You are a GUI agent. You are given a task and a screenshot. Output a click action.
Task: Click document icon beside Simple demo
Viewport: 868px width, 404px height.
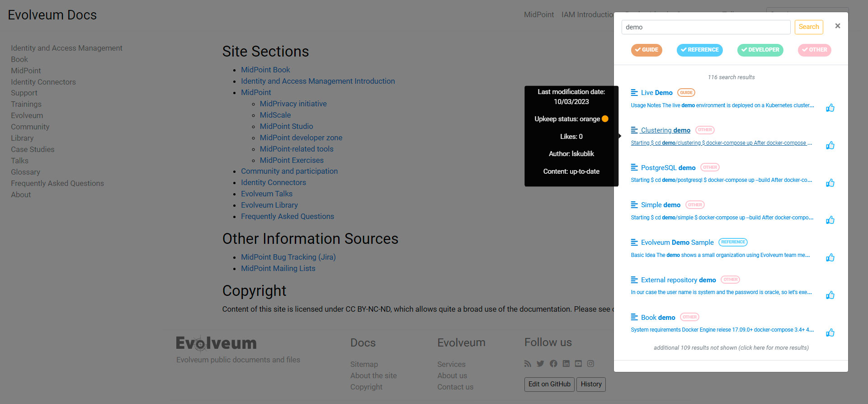[x=634, y=204]
